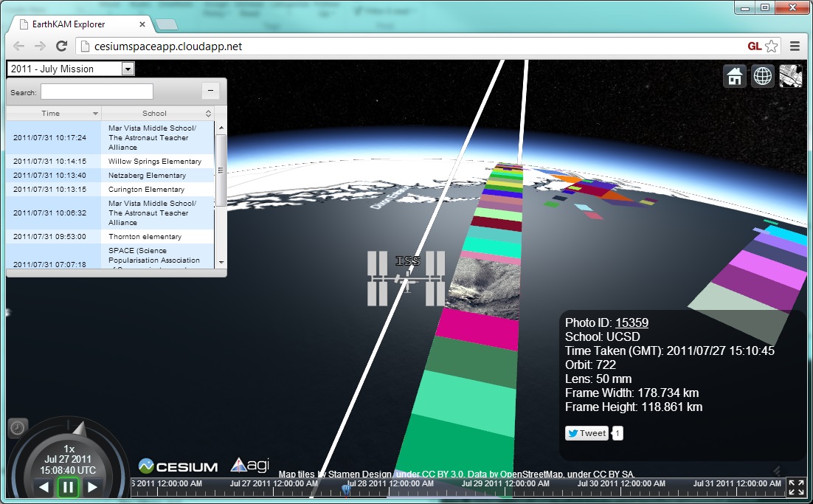Click Jul 30 2011 label on timeline
Viewport: 813px width, 504px height.
[621, 483]
